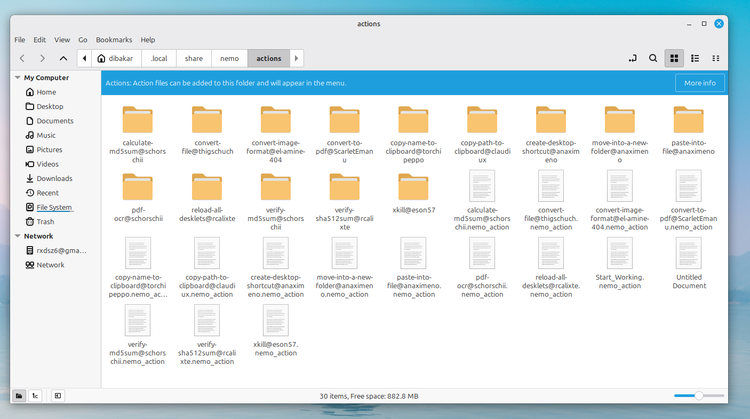
Task: Open the Edit menu
Action: 40,40
